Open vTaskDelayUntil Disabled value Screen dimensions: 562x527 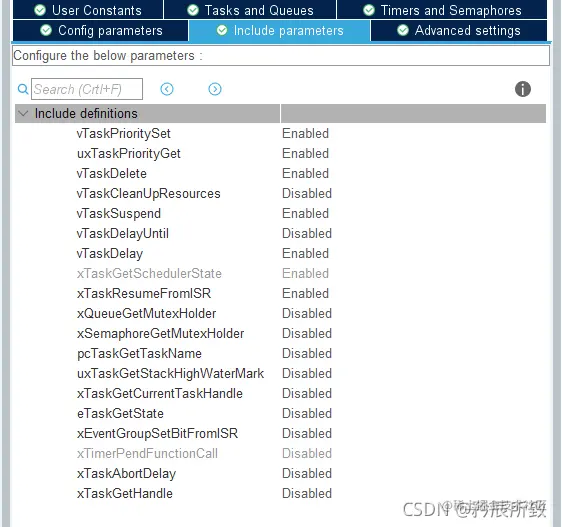pos(307,233)
